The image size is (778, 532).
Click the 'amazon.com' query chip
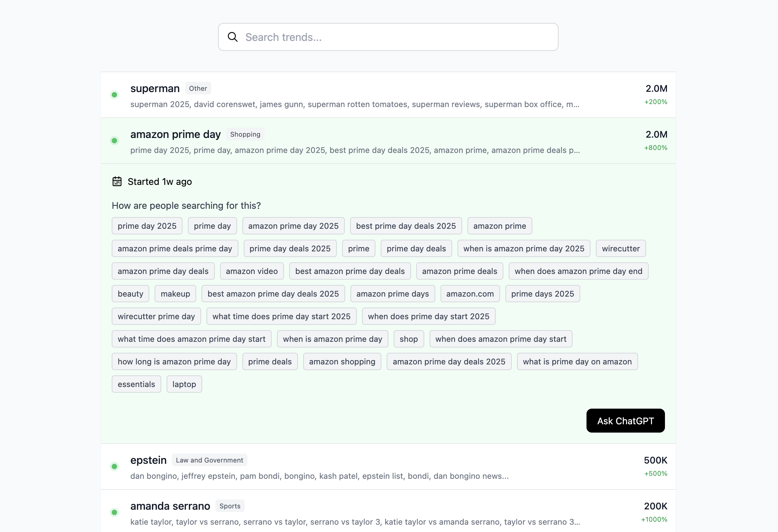[x=470, y=294]
